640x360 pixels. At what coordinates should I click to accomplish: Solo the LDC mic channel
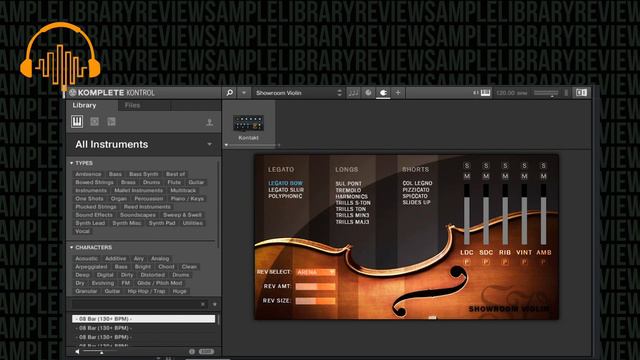pos(467,166)
